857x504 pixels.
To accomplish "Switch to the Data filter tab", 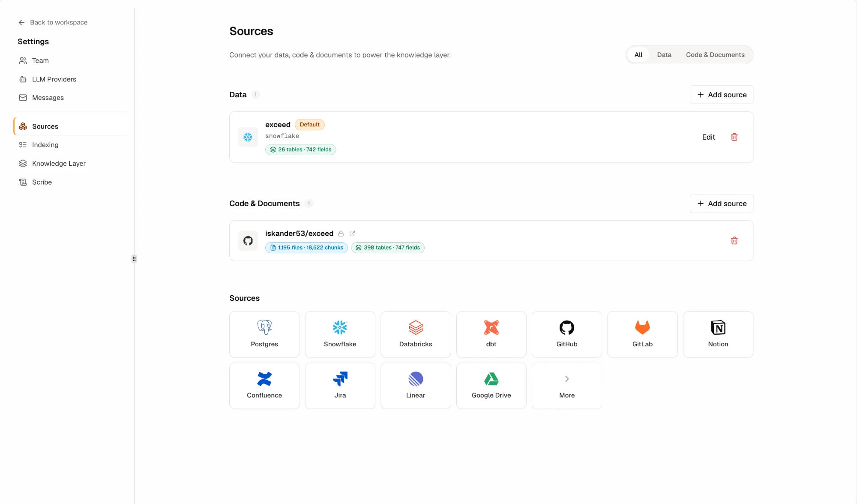I will (x=664, y=55).
